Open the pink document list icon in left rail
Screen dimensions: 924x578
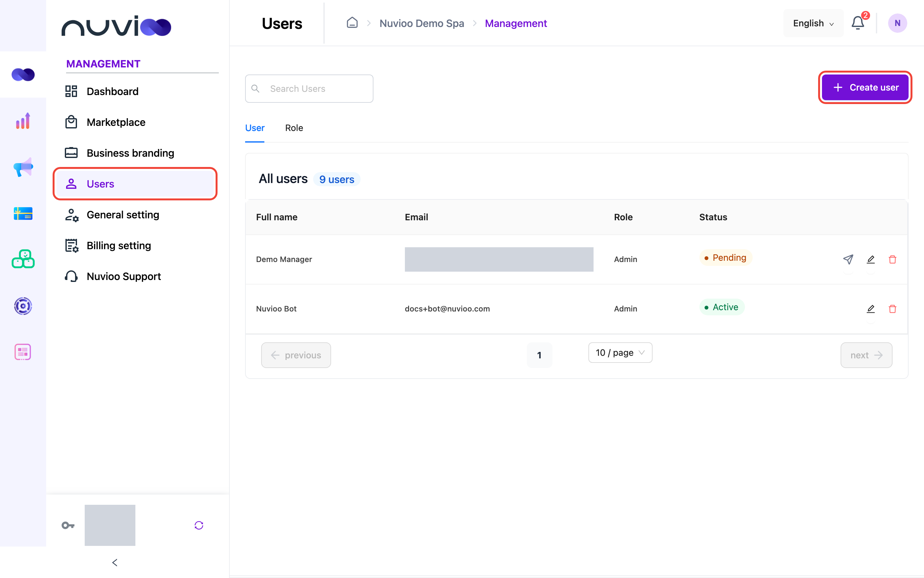[23, 352]
